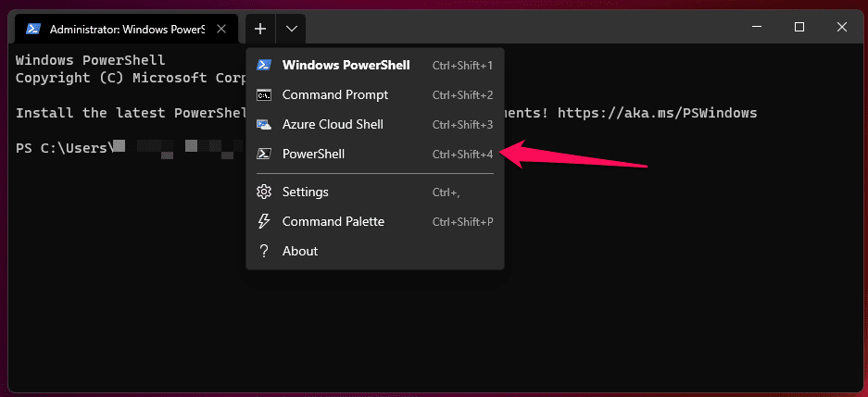Image resolution: width=868 pixels, height=397 pixels.
Task: Collapse the new tab profile dropdown chevron
Action: point(292,29)
